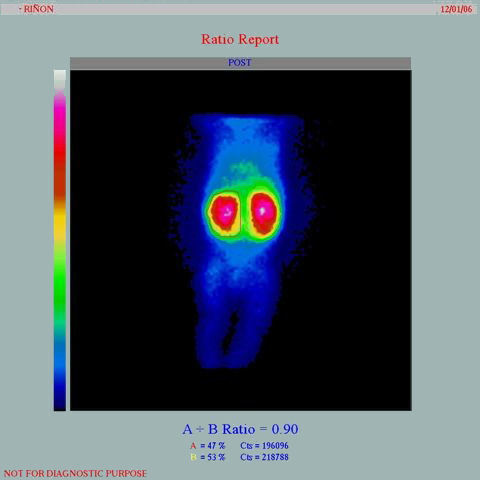Click the right kidney region B
The width and height of the screenshot is (480, 480).
tap(263, 213)
